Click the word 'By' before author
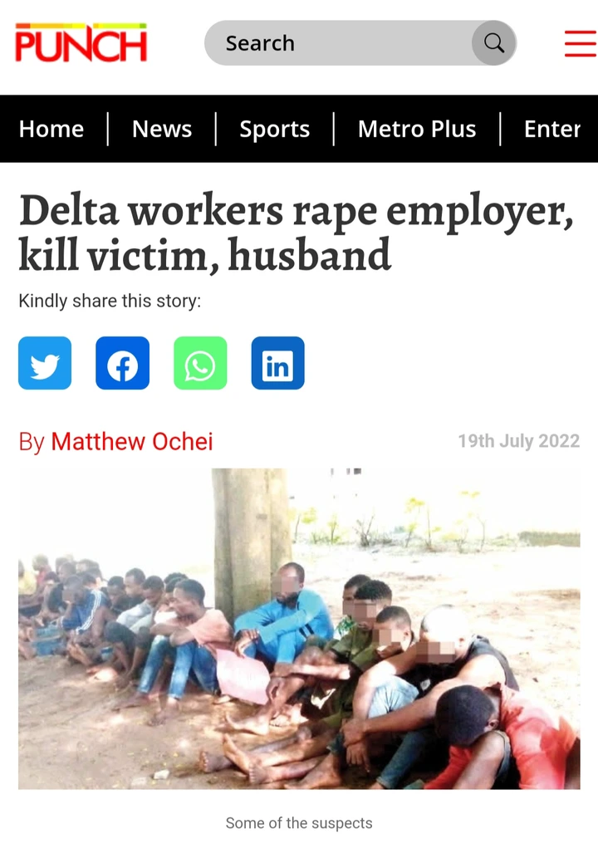The width and height of the screenshot is (598, 868). (x=32, y=442)
